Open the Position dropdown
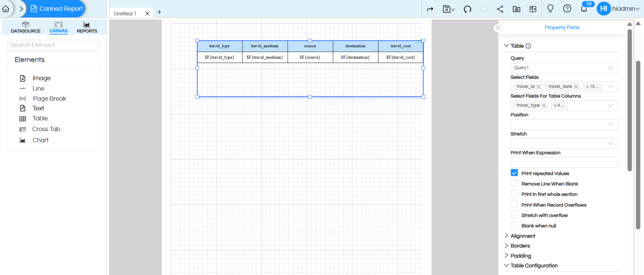 564,125
